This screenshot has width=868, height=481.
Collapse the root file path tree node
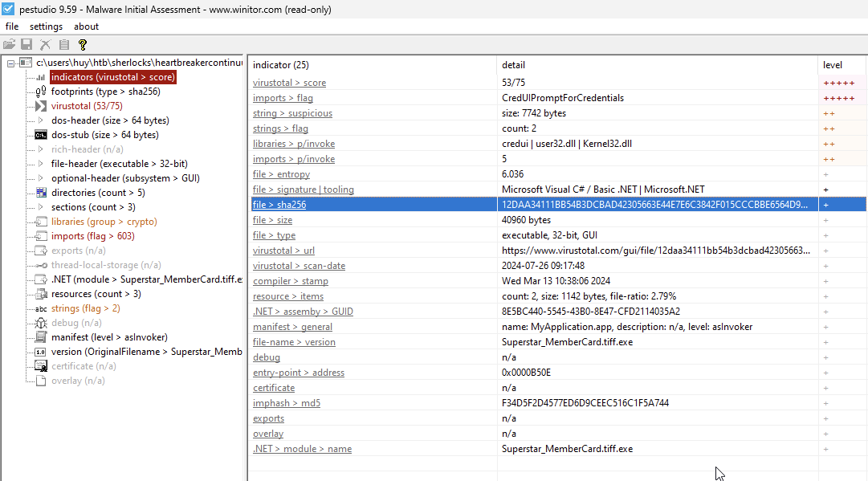10,63
